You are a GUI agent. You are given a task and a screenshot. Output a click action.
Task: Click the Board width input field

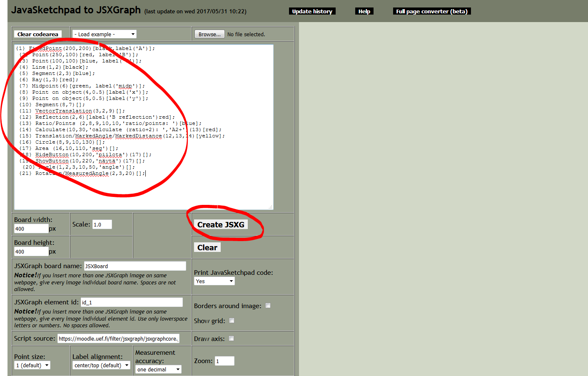point(31,229)
